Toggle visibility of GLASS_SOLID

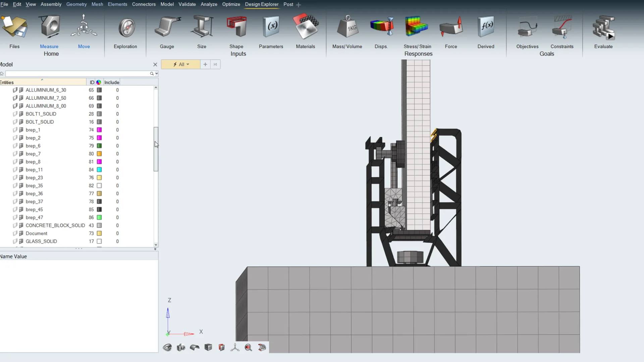(x=15, y=241)
